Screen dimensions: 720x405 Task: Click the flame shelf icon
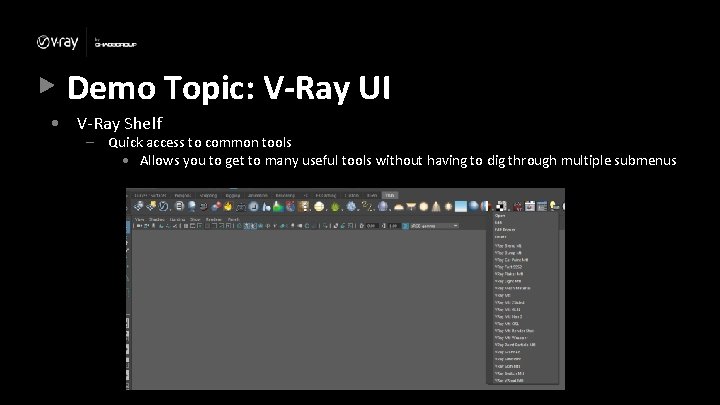point(228,207)
